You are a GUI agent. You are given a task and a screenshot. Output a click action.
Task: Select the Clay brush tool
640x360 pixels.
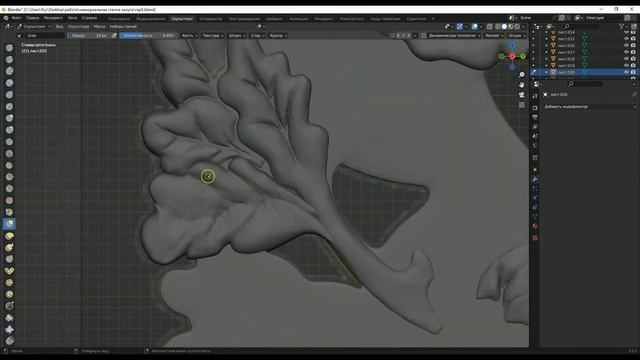point(9,71)
